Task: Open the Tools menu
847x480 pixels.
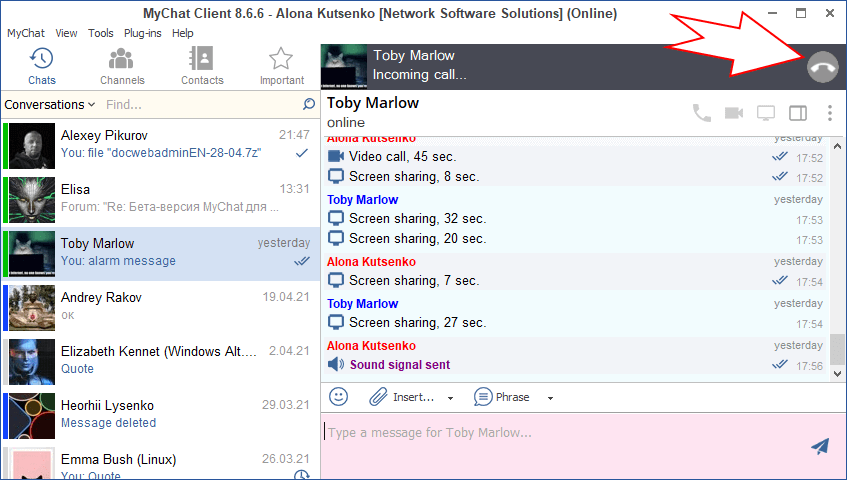Action: tap(101, 33)
